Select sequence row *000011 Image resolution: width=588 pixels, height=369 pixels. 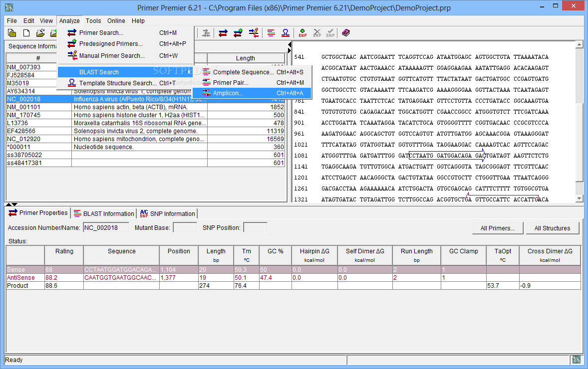point(145,147)
